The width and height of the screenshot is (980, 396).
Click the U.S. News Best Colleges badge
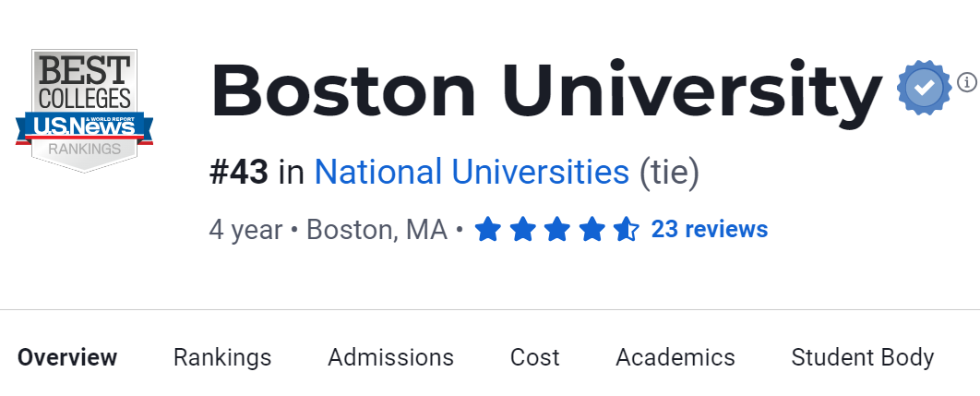[x=84, y=110]
